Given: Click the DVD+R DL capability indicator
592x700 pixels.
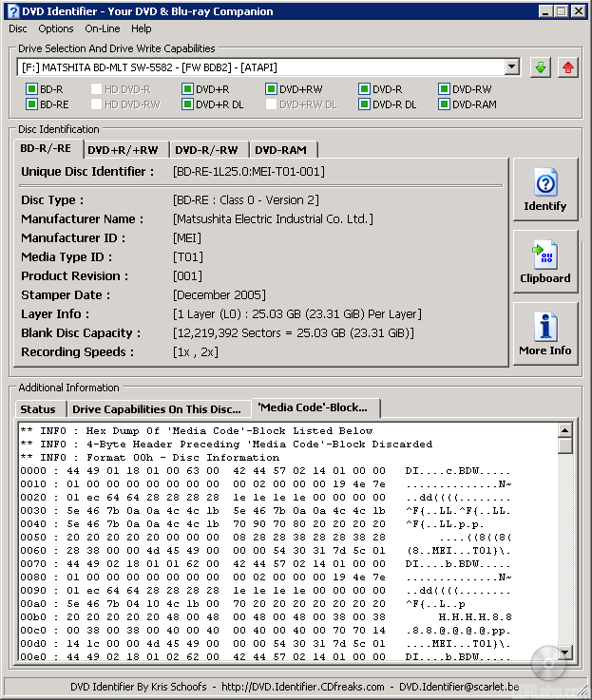Looking at the screenshot, I should click(188, 104).
